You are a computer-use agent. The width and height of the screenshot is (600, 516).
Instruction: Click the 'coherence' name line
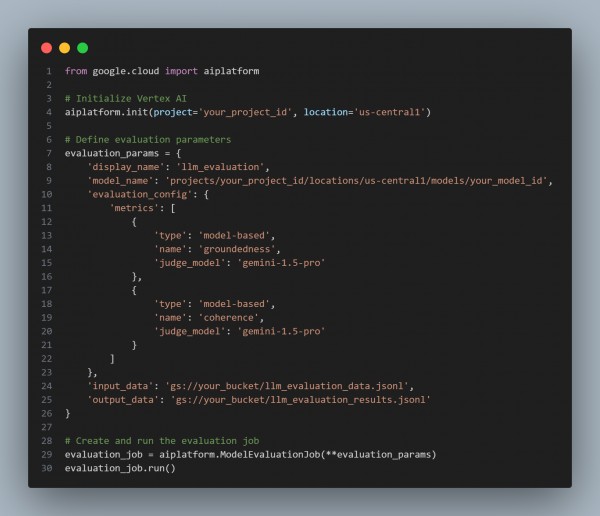209,318
